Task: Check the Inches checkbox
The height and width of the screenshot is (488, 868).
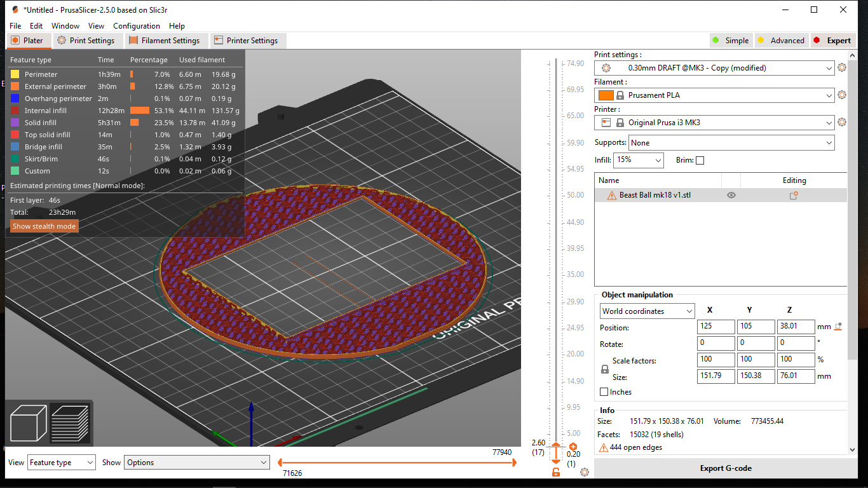Action: 604,391
